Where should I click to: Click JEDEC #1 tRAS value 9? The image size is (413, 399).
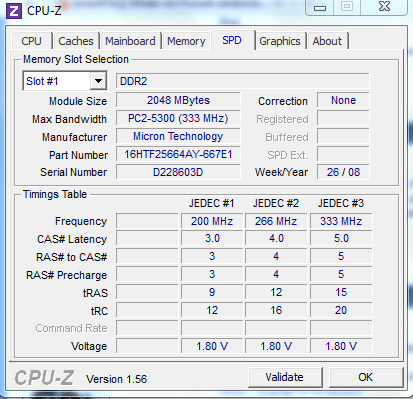click(x=212, y=292)
